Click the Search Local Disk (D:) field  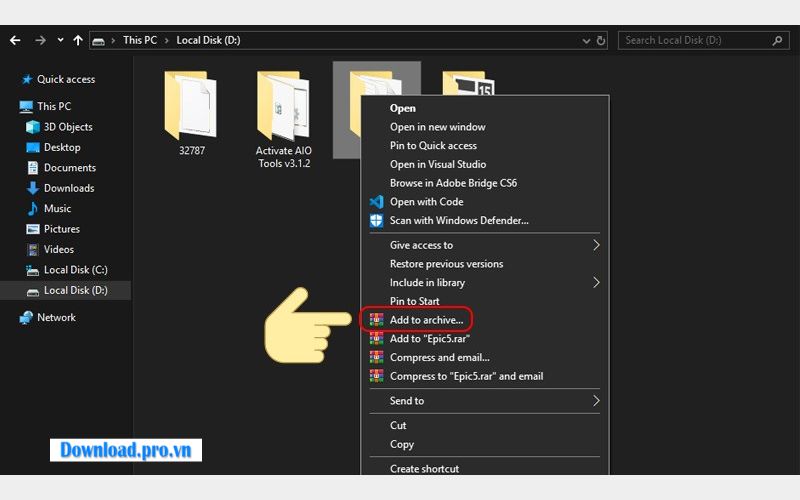pos(704,40)
